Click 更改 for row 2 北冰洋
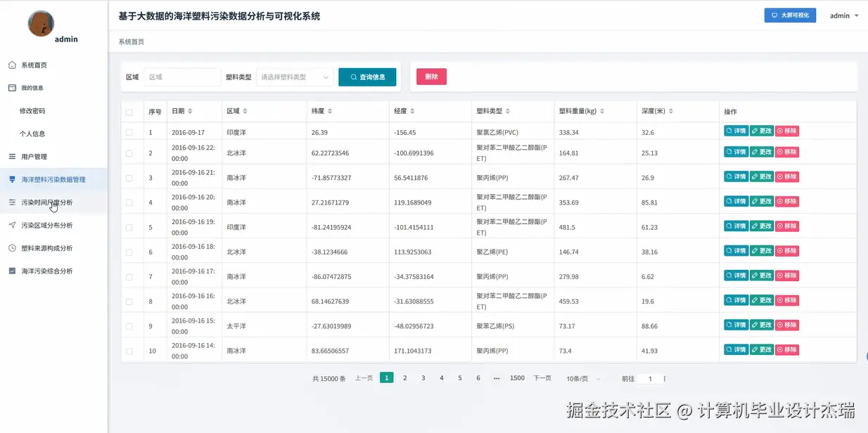The width and height of the screenshot is (868, 433). click(x=761, y=152)
